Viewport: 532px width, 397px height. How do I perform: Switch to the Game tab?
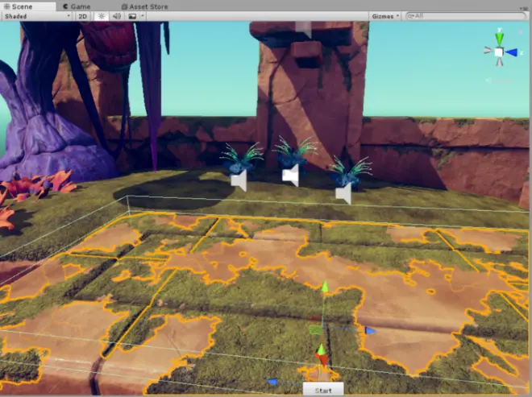click(x=77, y=6)
